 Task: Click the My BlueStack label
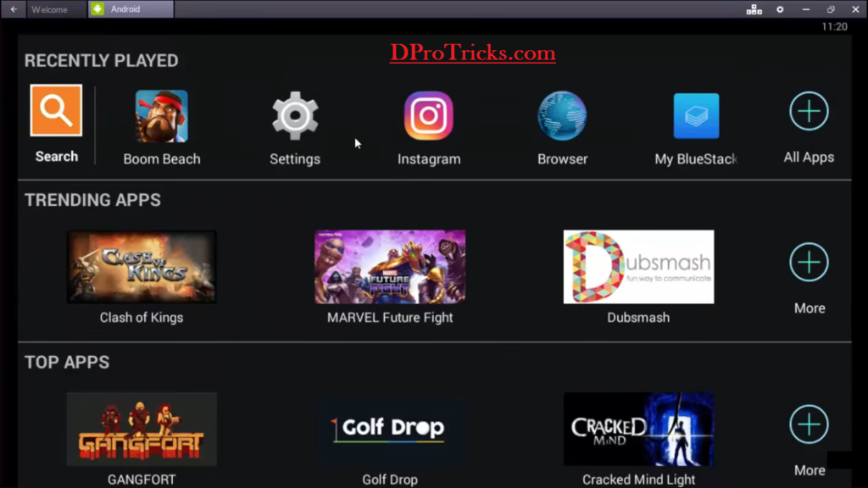696,159
